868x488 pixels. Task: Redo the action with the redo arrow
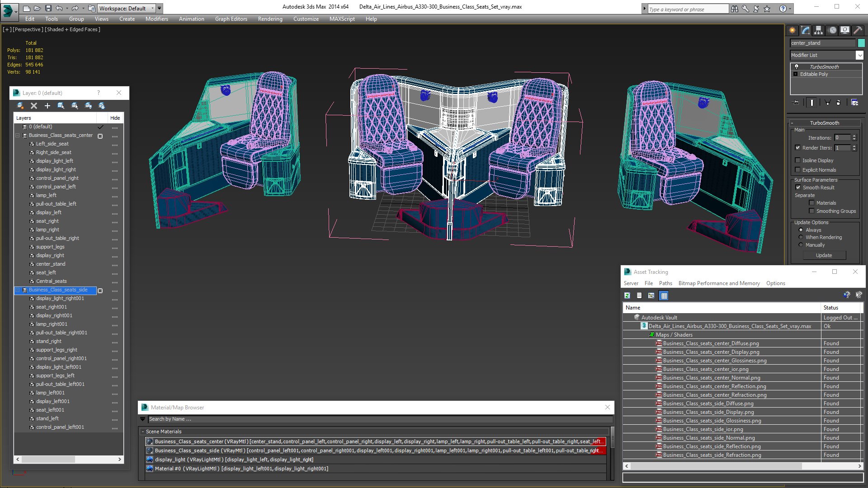click(75, 8)
